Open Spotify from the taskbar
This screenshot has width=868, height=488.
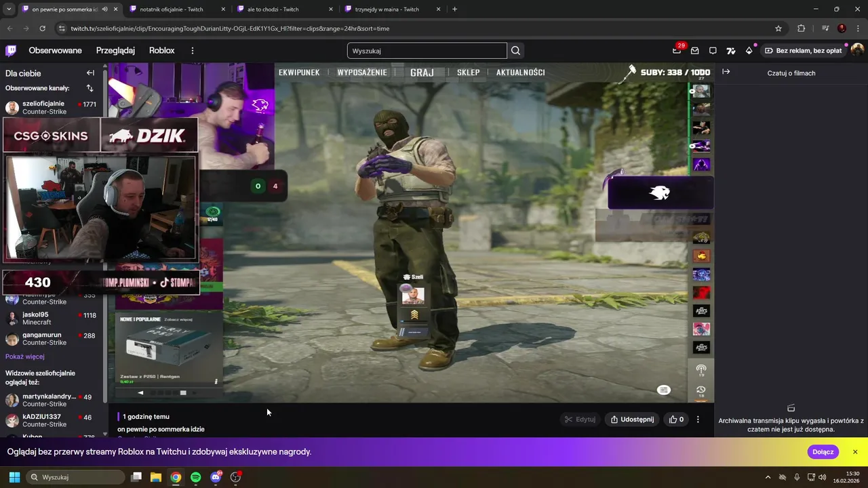click(196, 477)
